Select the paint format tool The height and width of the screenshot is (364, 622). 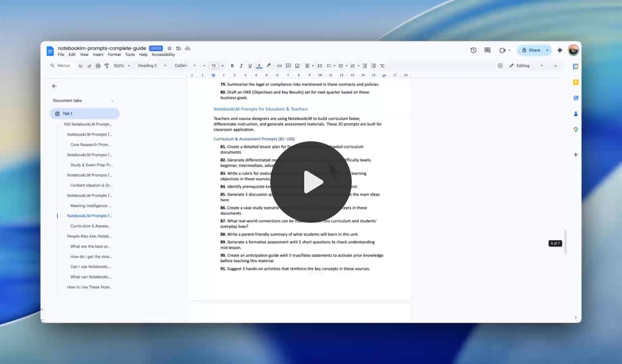(x=107, y=66)
